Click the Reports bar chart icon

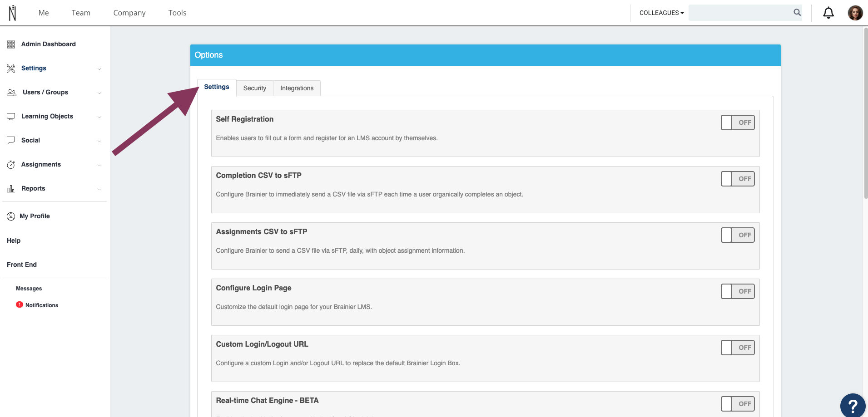coord(11,189)
